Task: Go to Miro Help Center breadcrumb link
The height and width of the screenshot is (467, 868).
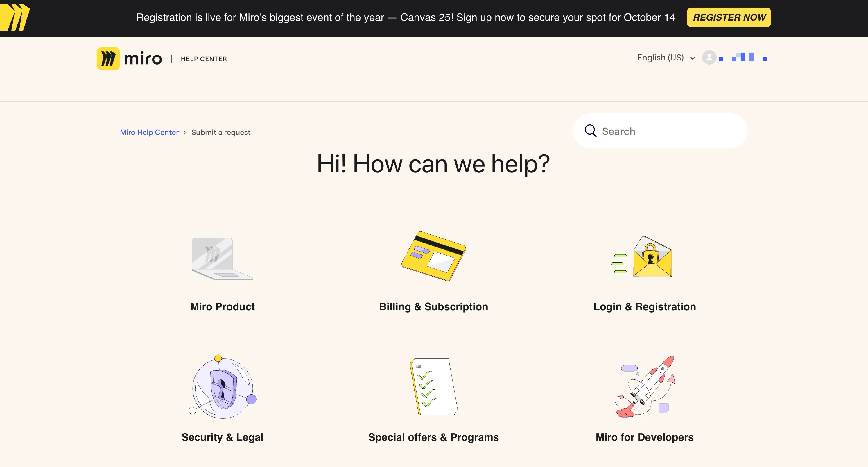Action: pos(149,132)
